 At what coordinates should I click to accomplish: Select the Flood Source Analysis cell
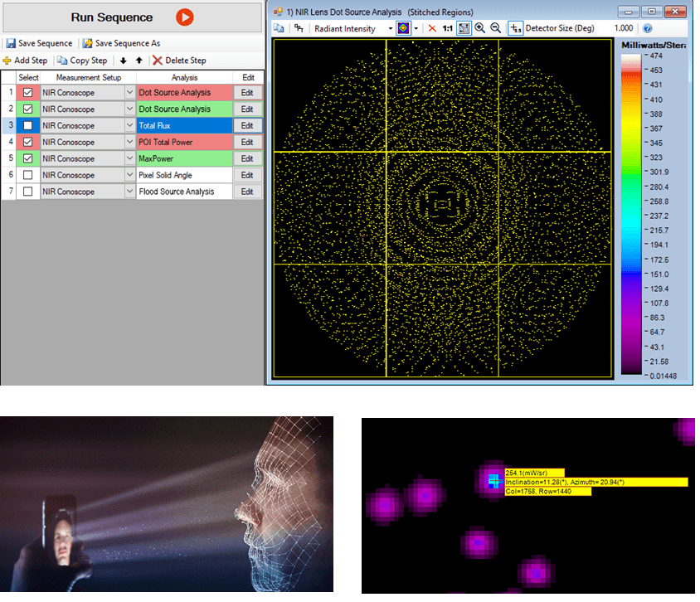point(184,192)
